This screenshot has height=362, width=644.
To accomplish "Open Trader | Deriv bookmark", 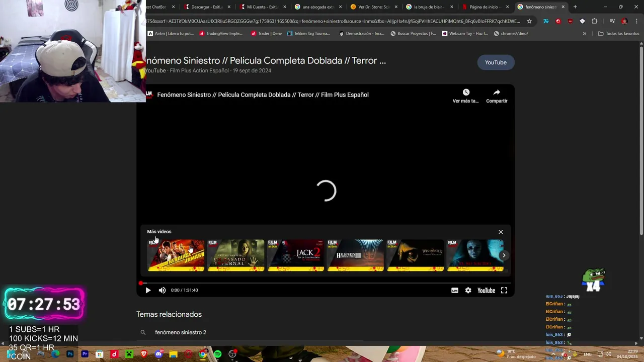I will point(266,34).
